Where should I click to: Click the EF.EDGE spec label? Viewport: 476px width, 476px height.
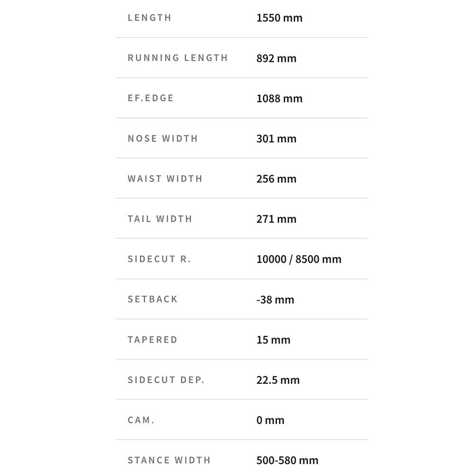click(151, 99)
